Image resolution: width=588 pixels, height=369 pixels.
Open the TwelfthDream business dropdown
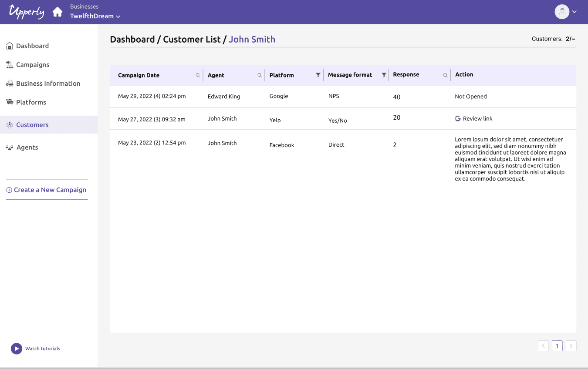95,16
